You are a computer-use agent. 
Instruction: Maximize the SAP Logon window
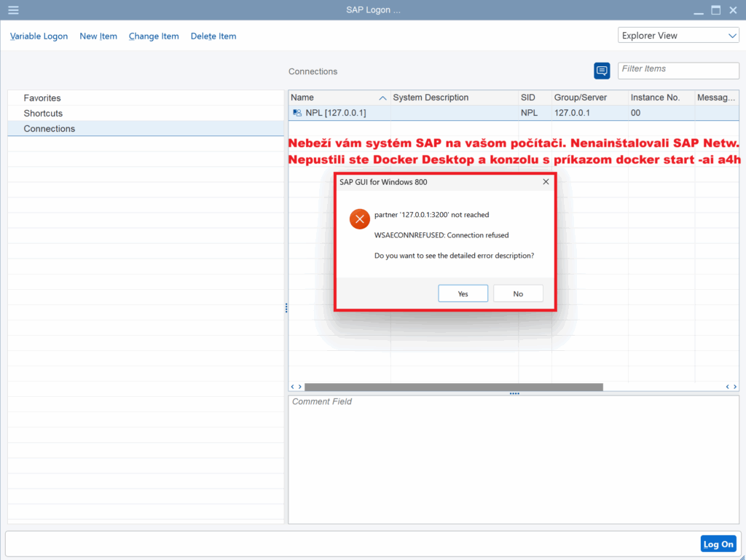[x=715, y=10]
